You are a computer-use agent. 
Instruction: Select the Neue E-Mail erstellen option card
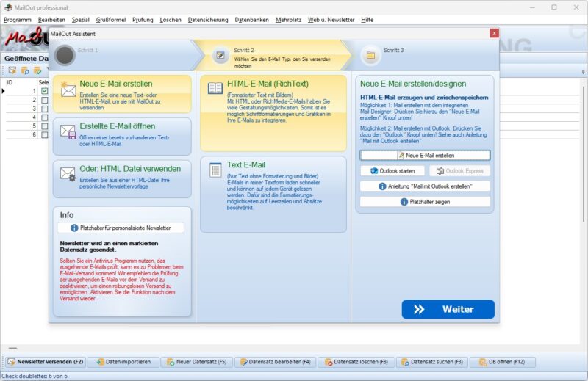point(122,94)
